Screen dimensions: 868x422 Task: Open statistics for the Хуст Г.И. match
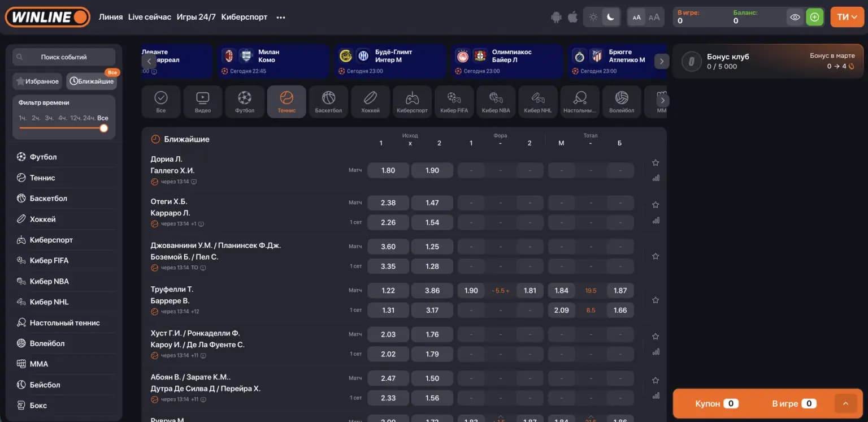click(656, 351)
